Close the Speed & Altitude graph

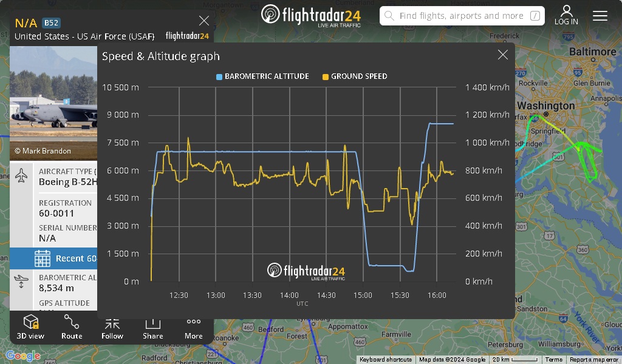(502, 55)
